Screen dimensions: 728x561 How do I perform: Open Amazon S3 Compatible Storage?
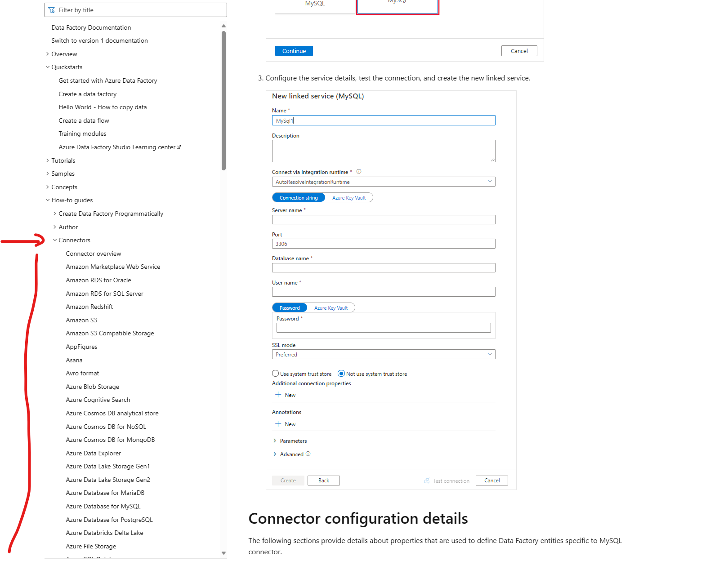[x=110, y=333]
